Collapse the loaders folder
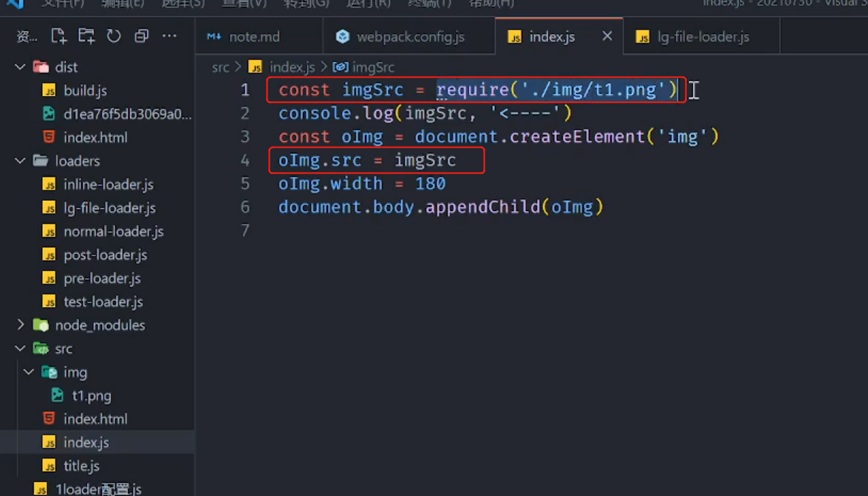This screenshot has width=868, height=496. pos(20,161)
